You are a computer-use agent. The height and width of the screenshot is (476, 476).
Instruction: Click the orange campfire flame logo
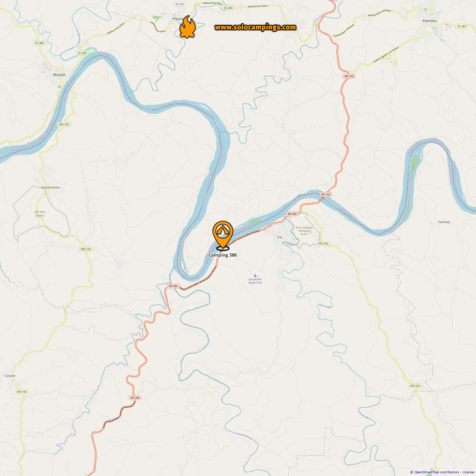pyautogui.click(x=188, y=27)
